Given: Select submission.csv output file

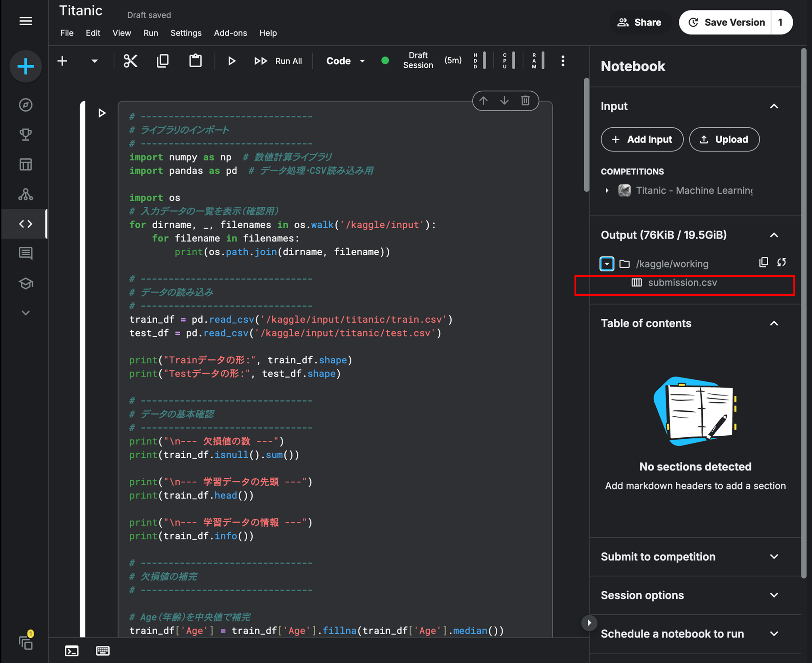Looking at the screenshot, I should point(682,282).
